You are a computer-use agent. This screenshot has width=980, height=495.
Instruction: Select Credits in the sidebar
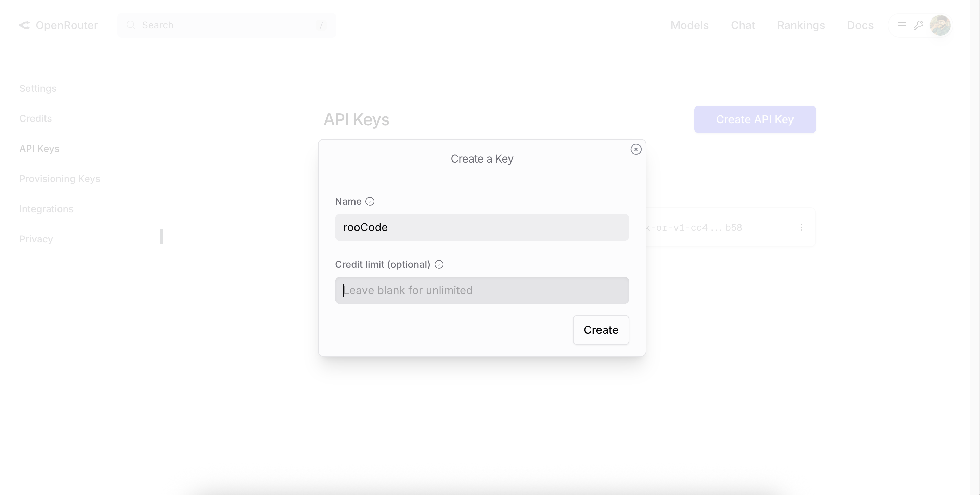point(35,118)
